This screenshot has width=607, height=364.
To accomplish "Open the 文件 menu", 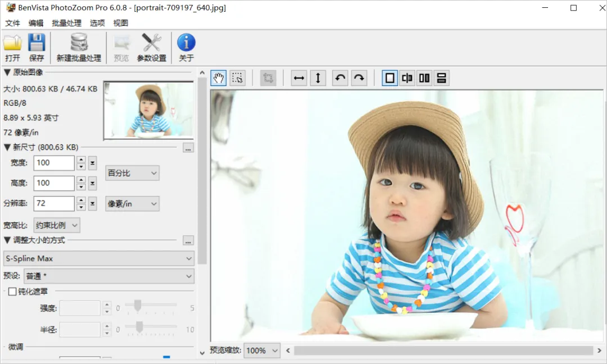I will click(x=12, y=23).
